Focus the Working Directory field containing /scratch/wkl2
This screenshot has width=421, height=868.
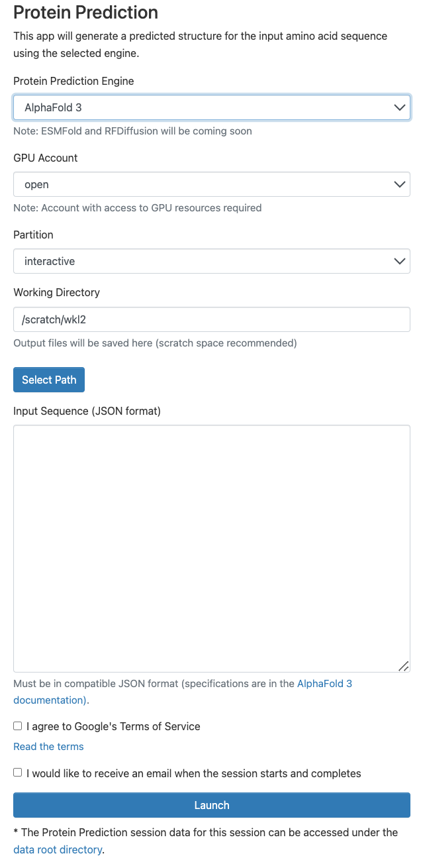[x=212, y=319]
